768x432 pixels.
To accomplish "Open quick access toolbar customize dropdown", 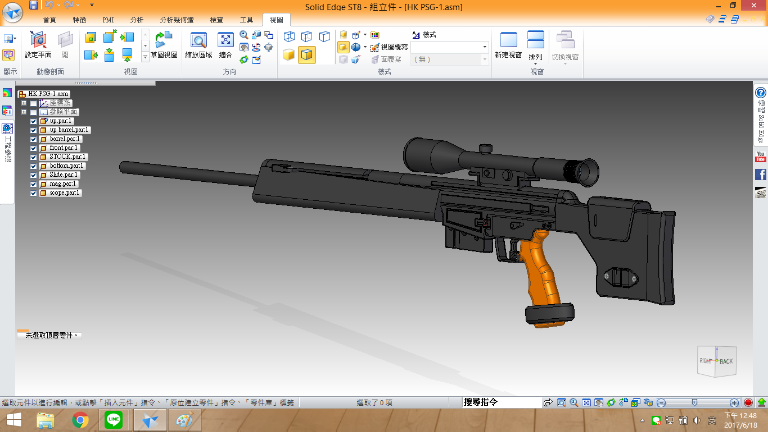I will [91, 5].
